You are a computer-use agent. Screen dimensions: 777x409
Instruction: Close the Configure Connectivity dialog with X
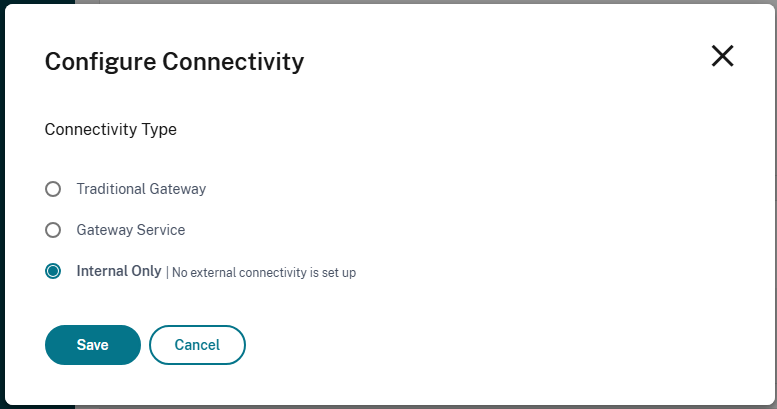(722, 57)
